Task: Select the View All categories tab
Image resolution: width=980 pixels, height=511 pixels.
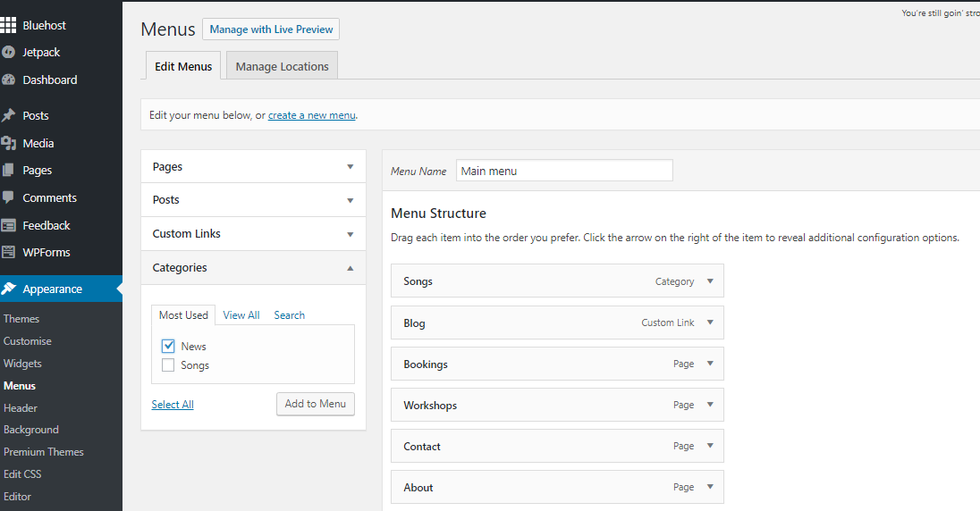Action: [x=241, y=315]
